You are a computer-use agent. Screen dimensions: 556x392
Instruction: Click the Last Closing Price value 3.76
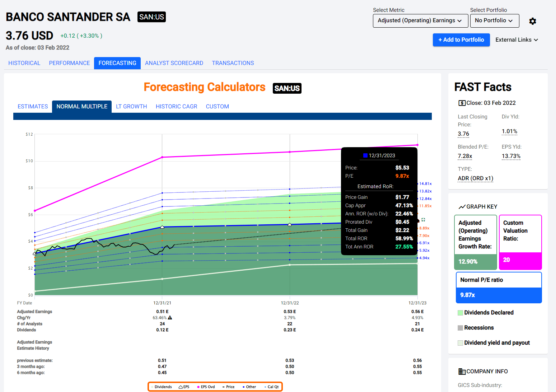pyautogui.click(x=463, y=134)
